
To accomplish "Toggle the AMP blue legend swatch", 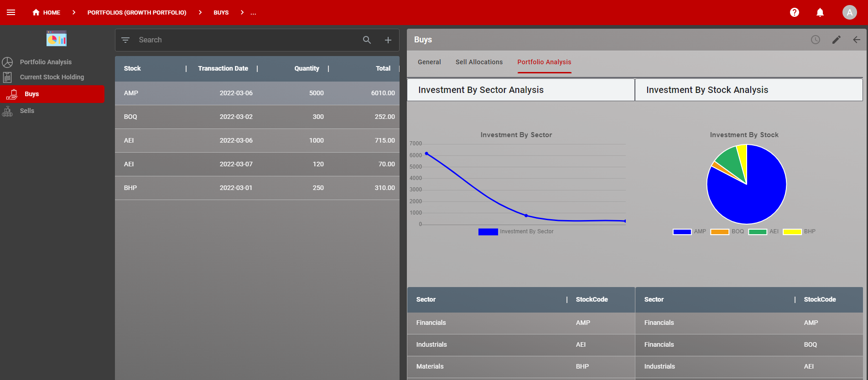I will coord(682,232).
